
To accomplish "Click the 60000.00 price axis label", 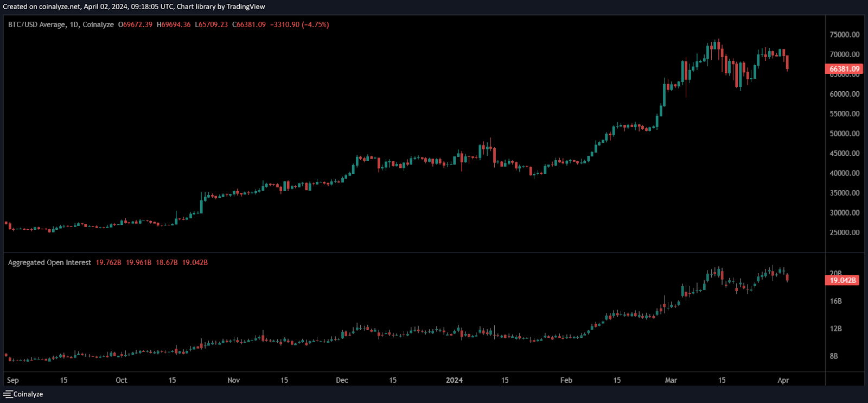I will pyautogui.click(x=845, y=94).
